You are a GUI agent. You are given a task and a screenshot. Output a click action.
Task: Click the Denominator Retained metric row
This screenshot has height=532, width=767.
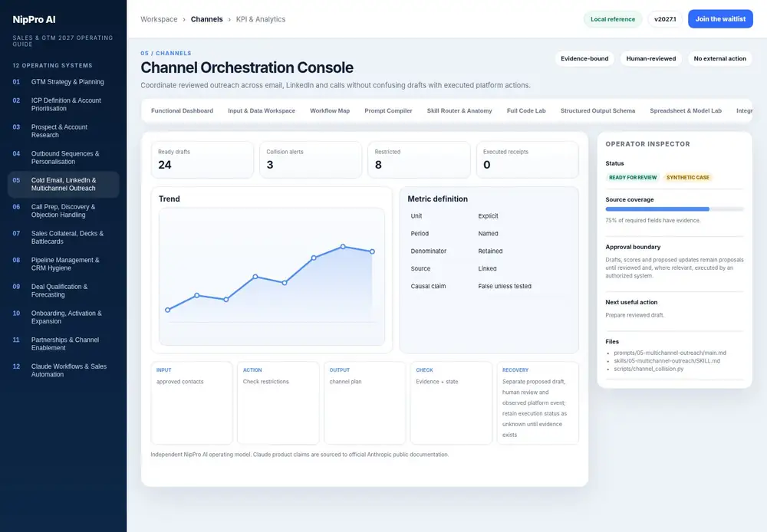(489, 251)
